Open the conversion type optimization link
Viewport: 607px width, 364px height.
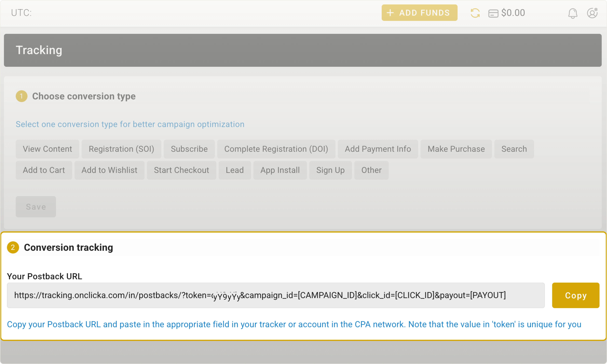[130, 124]
